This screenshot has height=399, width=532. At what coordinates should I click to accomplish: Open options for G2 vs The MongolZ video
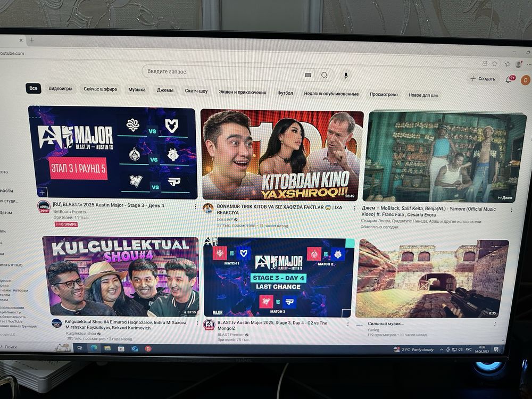[348, 324]
